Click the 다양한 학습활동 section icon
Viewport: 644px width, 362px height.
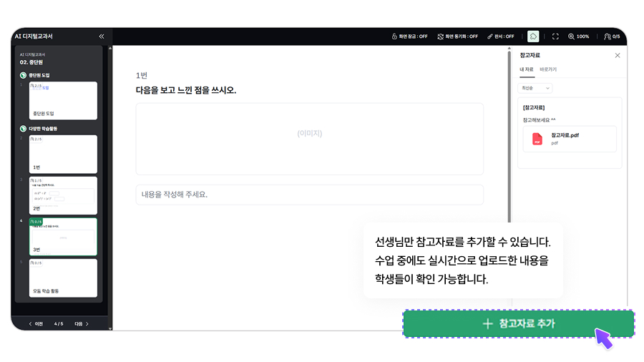coord(23,129)
